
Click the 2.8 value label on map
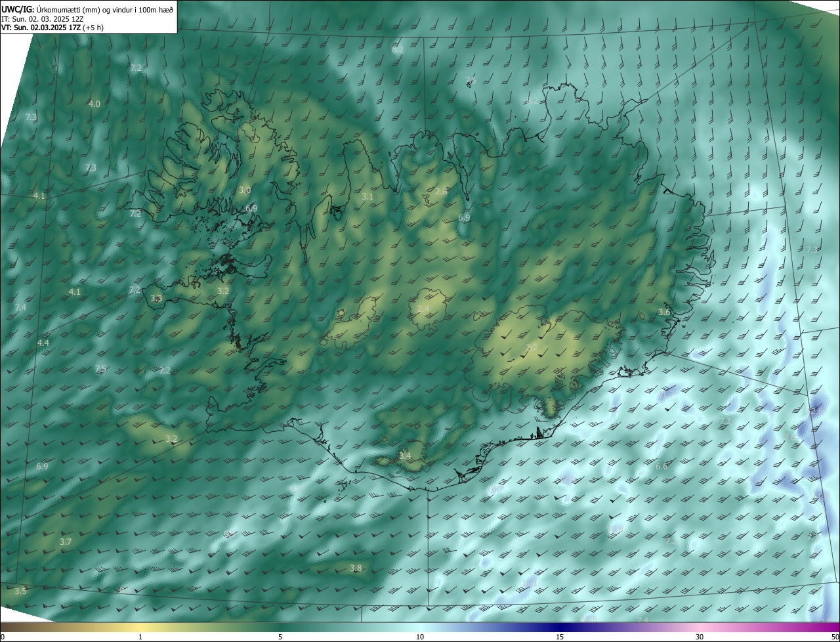(x=441, y=191)
